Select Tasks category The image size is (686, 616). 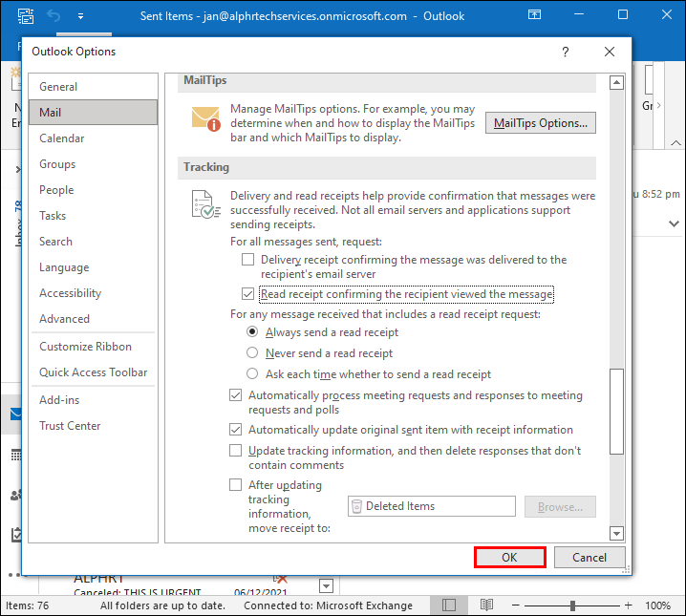tap(94, 216)
